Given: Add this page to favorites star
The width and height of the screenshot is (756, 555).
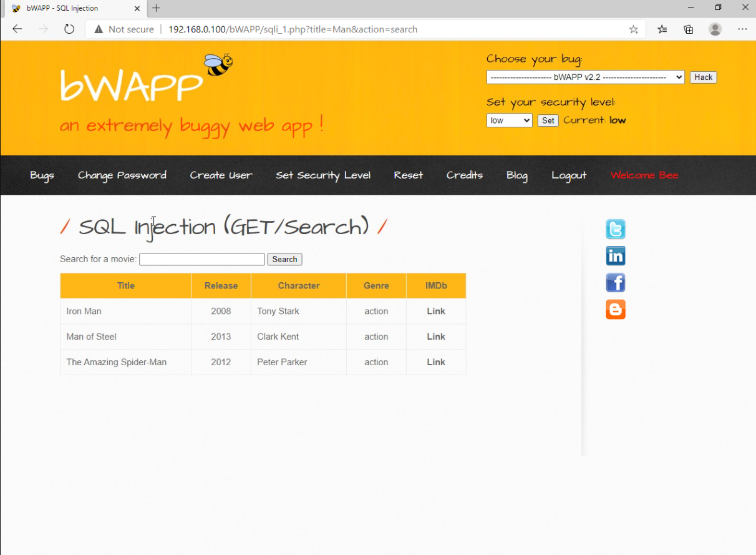Looking at the screenshot, I should coord(634,29).
